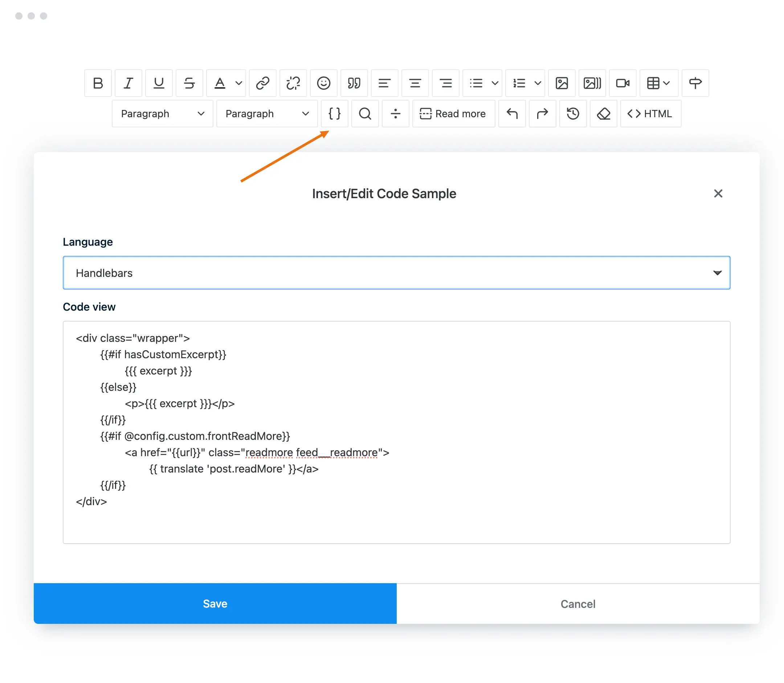Open the insert image tool

coord(562,83)
